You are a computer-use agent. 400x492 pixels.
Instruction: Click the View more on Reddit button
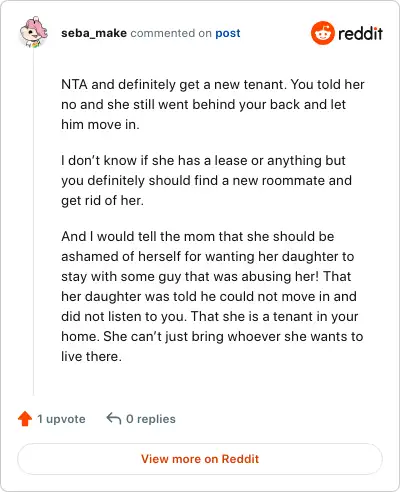[x=200, y=459]
